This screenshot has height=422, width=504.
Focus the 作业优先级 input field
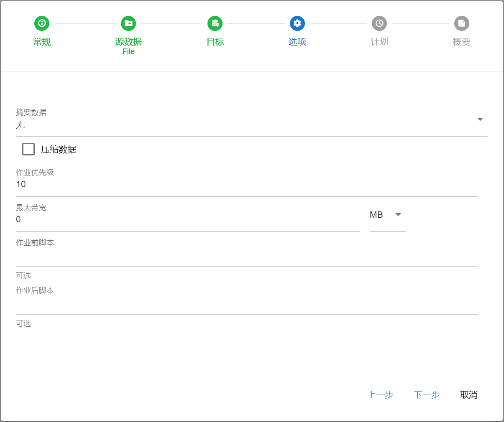(x=246, y=184)
